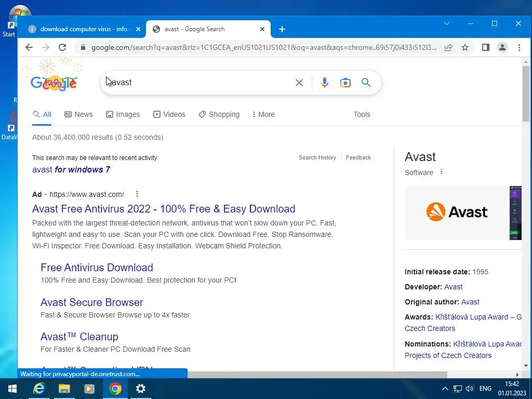This screenshot has width=532, height=399.
Task: Share this page icon in address bar
Action: click(448, 47)
